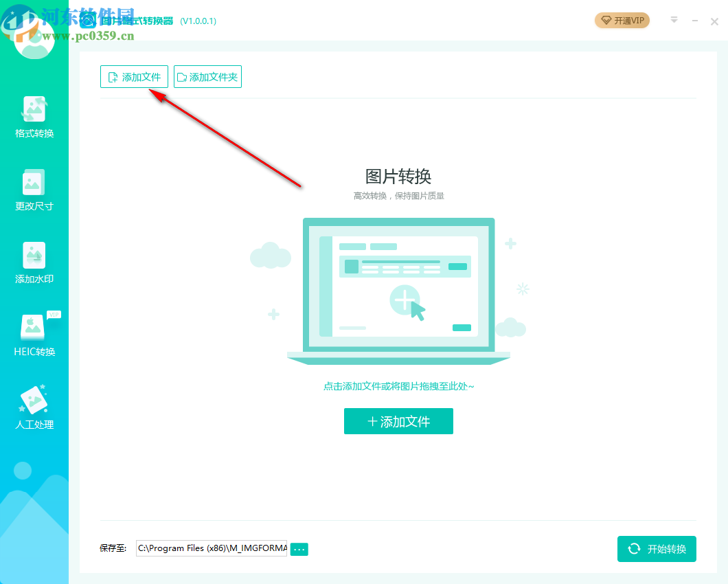
Task: Open the ... browse button to change output folder
Action: [299, 549]
